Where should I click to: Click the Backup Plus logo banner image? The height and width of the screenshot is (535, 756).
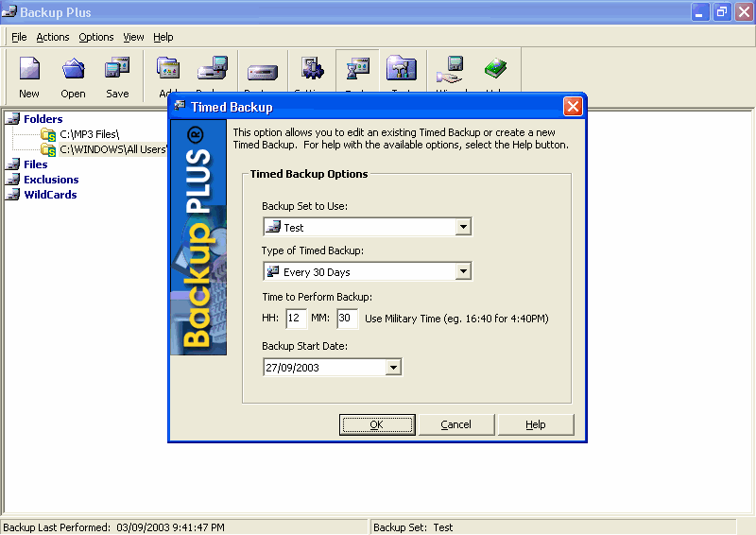tap(198, 237)
